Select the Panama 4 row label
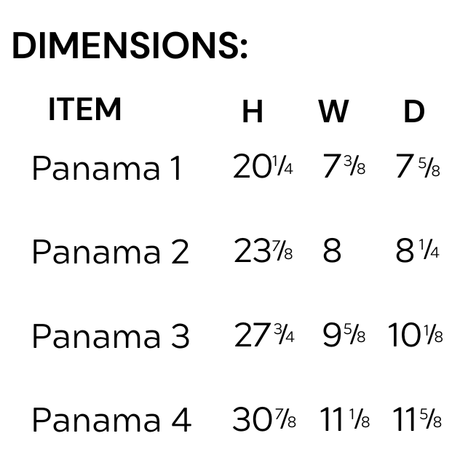476x476 pixels. click(x=111, y=420)
